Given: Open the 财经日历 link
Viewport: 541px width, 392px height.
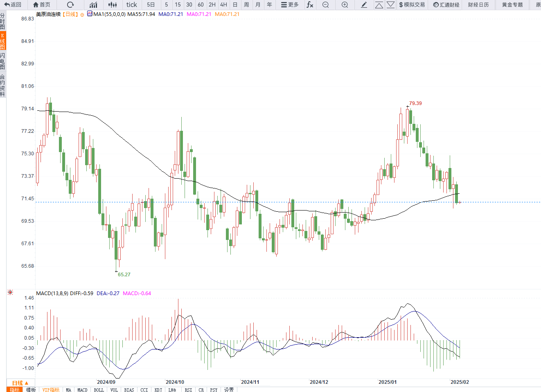Looking at the screenshot, I should 478,5.
